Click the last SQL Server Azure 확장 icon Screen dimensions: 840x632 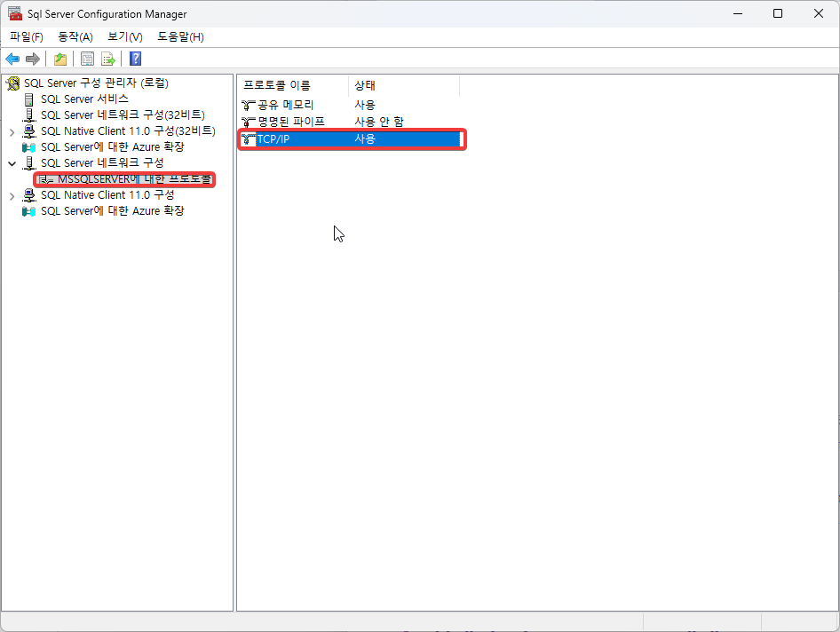pos(29,211)
